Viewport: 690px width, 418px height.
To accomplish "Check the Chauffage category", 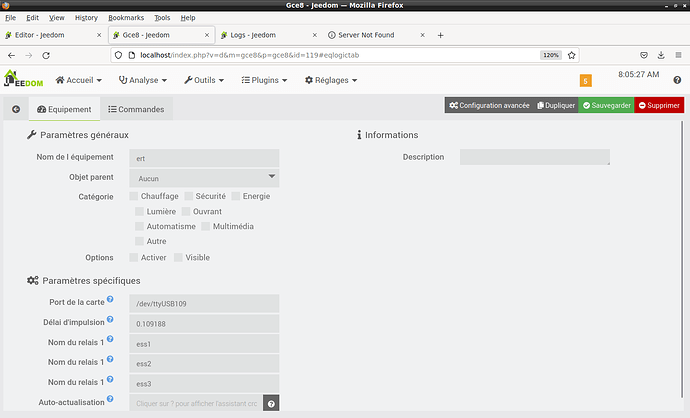I will coord(134,196).
